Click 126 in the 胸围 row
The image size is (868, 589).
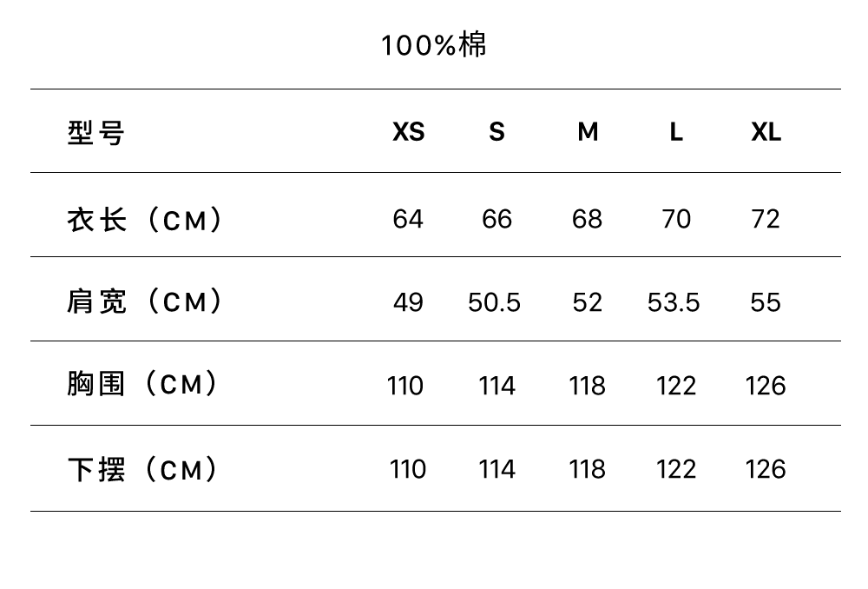point(766,386)
